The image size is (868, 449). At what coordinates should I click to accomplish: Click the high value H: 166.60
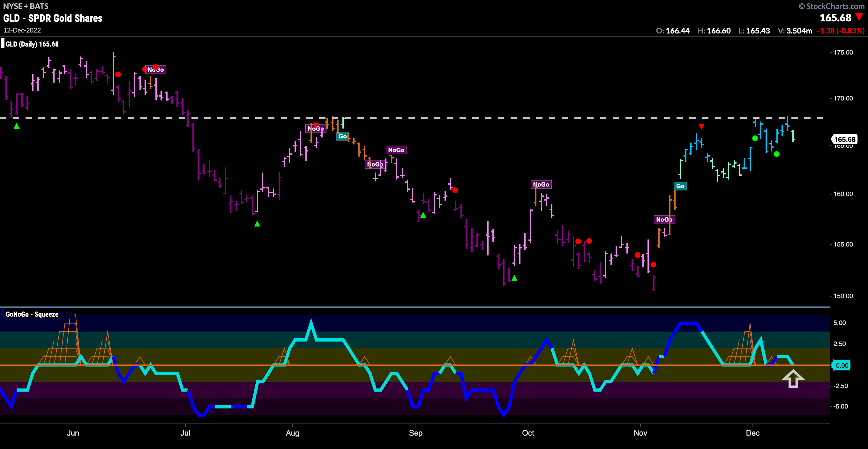714,31
